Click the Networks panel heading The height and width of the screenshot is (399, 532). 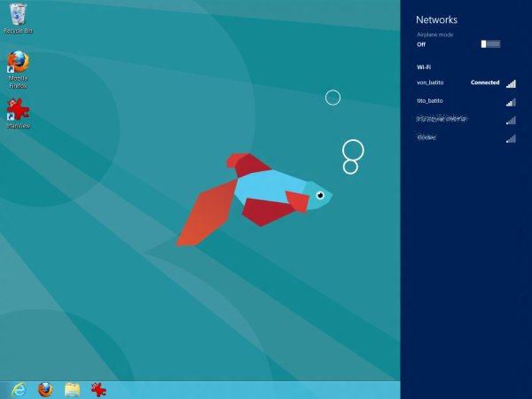point(436,20)
